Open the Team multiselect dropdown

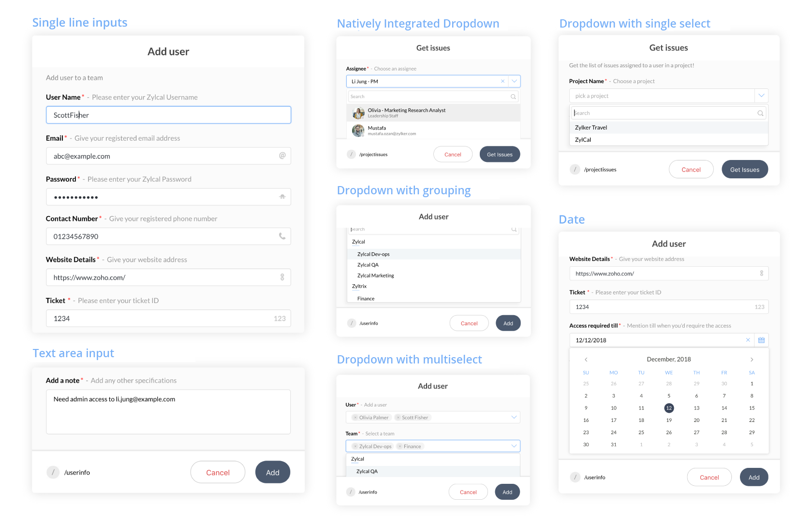point(514,446)
